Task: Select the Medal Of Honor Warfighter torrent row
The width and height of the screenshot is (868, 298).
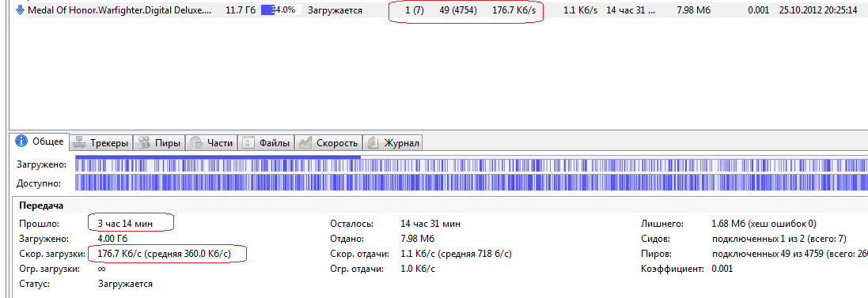Action: [438, 10]
